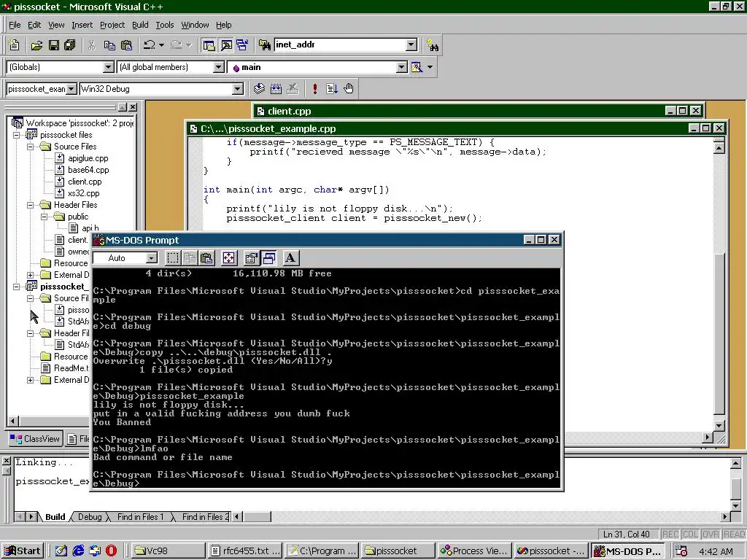Click the Undo arrow icon
747x560 pixels.
pyautogui.click(x=149, y=44)
